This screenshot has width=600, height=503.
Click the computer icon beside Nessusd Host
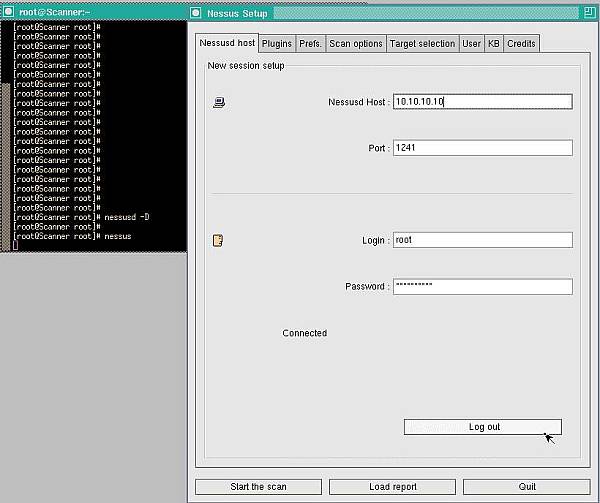219,102
